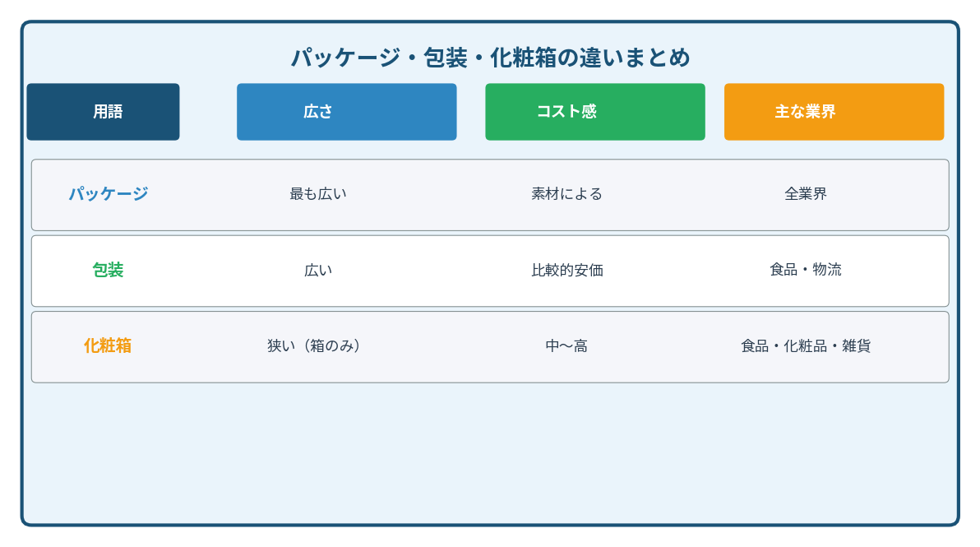The image size is (980, 547).
Task: Click the title パッケージ・包装・化粧箱の違いまとめ
Action: [x=490, y=58]
